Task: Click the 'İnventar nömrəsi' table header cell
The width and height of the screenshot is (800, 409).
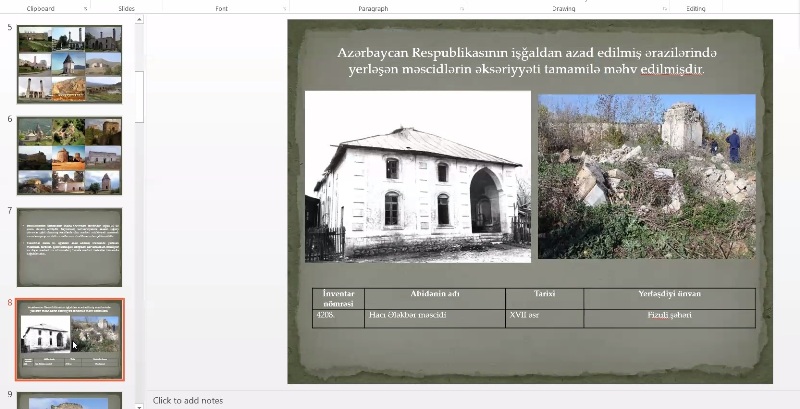Action: tap(338, 299)
